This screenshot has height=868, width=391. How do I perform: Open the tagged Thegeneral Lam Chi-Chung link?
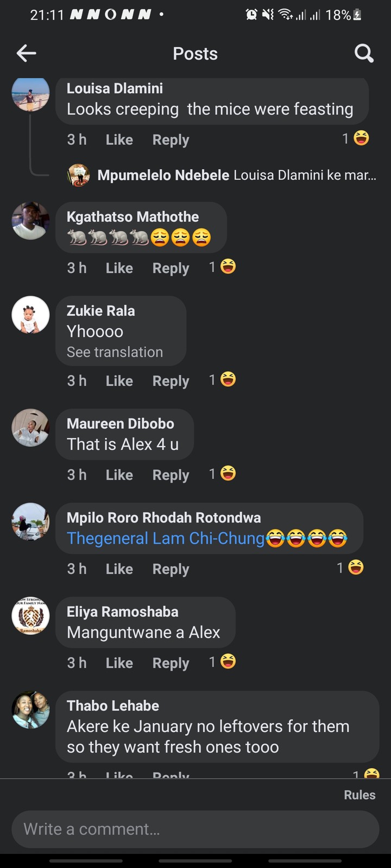[166, 538]
